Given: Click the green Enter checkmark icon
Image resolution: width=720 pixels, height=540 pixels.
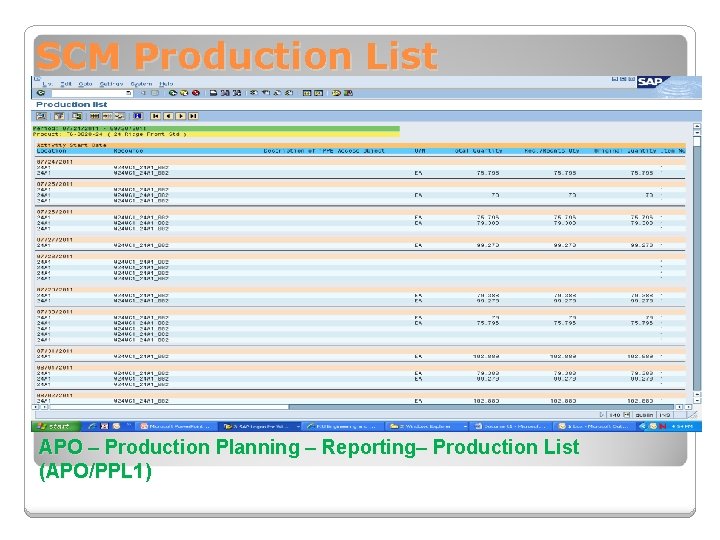Looking at the screenshot, I should pyautogui.click(x=41, y=93).
